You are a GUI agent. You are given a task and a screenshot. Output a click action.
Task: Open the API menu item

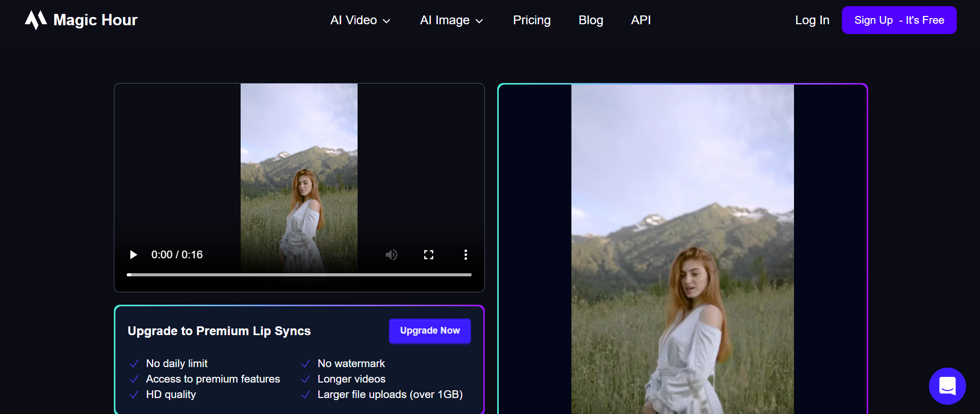point(641,20)
